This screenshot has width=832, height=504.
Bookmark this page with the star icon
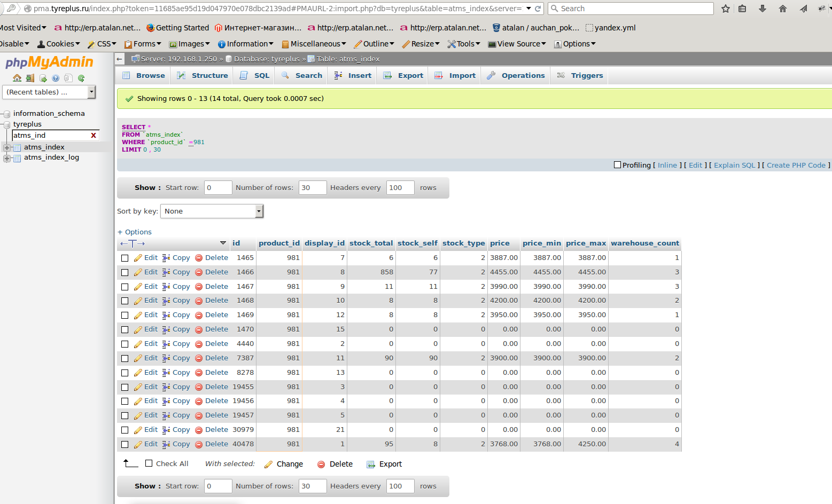tap(725, 9)
